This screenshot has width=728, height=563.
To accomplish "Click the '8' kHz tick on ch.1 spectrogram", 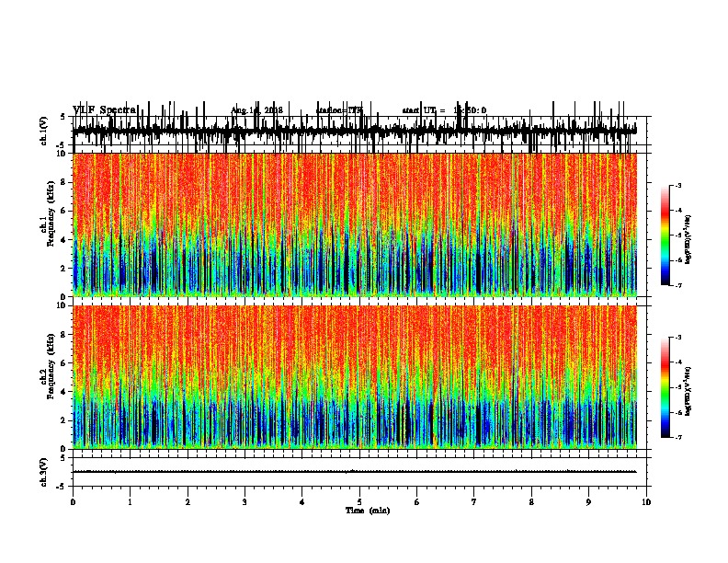I will click(63, 182).
